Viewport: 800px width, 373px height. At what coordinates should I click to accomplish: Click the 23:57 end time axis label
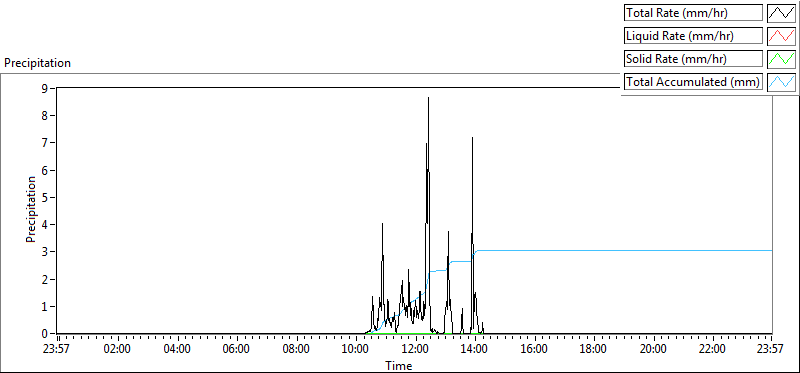(771, 349)
